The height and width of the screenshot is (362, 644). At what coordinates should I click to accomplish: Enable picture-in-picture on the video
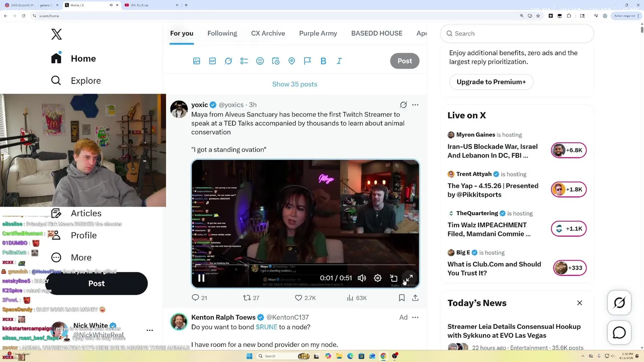click(393, 278)
